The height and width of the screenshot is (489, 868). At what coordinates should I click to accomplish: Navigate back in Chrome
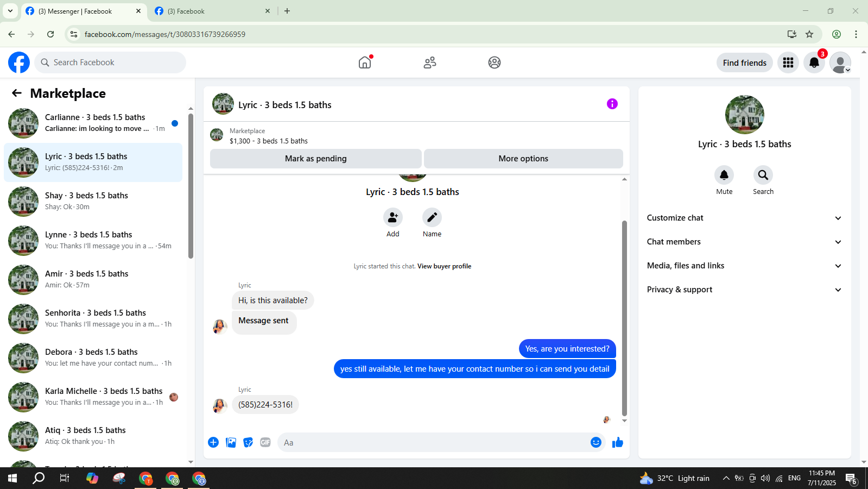tap(11, 34)
